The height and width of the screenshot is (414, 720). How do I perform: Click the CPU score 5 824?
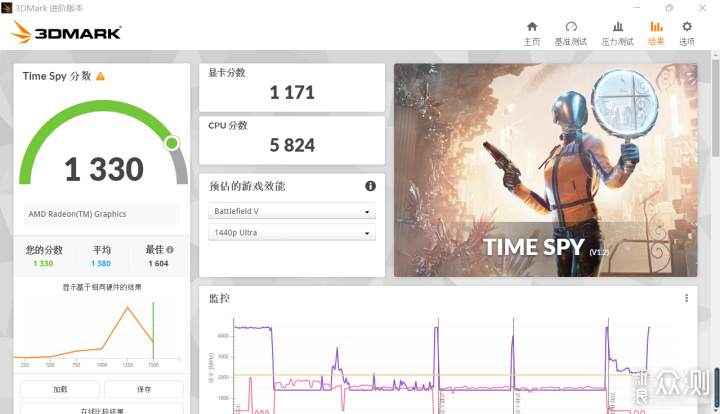[x=292, y=145]
